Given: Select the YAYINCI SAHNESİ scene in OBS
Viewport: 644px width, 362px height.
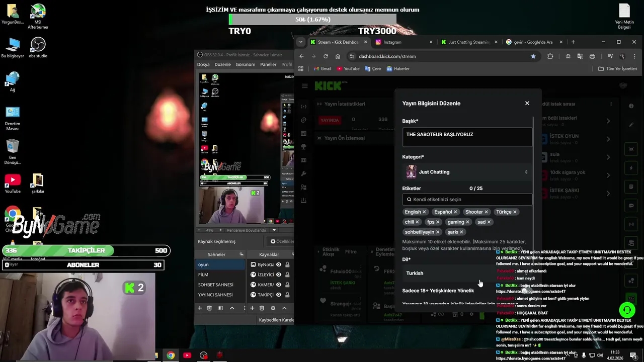Looking at the screenshot, I should [x=220, y=295].
